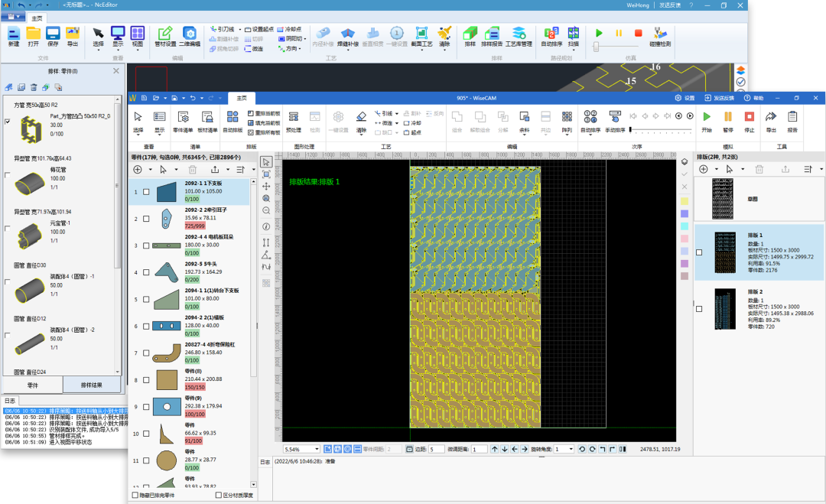Viewport: 826px width, 504px height.
Task: Select the 主页 tab in WiseCAM
Action: coord(242,98)
